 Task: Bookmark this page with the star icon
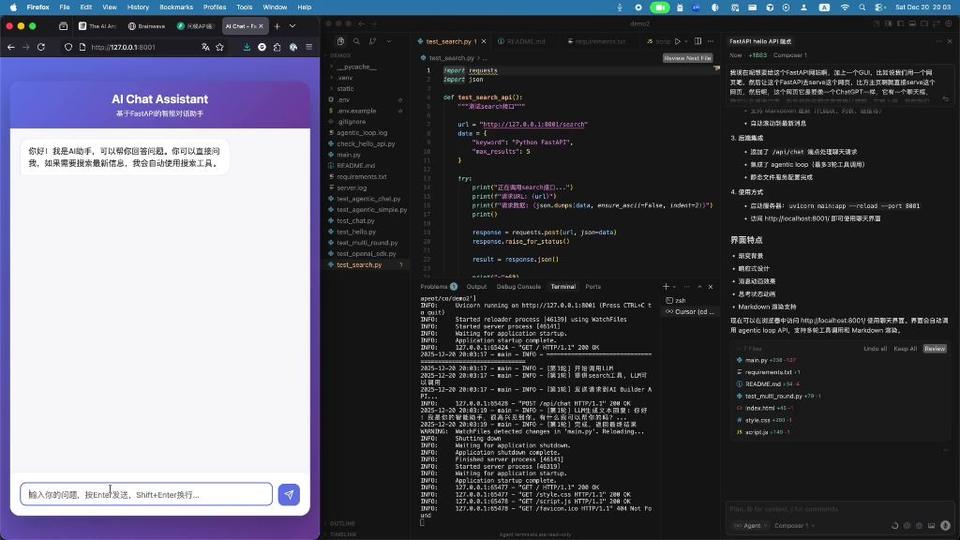pos(220,47)
